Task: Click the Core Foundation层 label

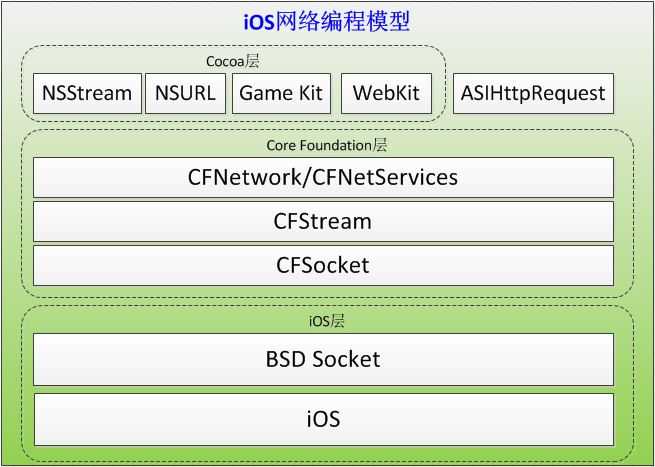Action: coord(327,145)
